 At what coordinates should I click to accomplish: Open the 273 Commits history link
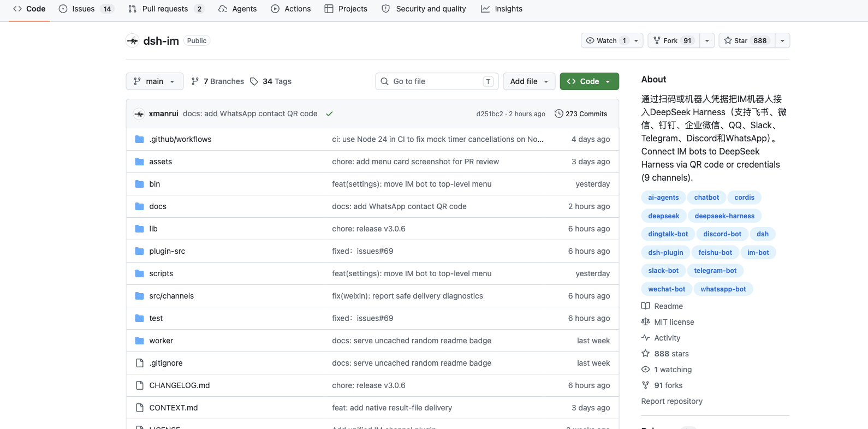click(x=581, y=114)
